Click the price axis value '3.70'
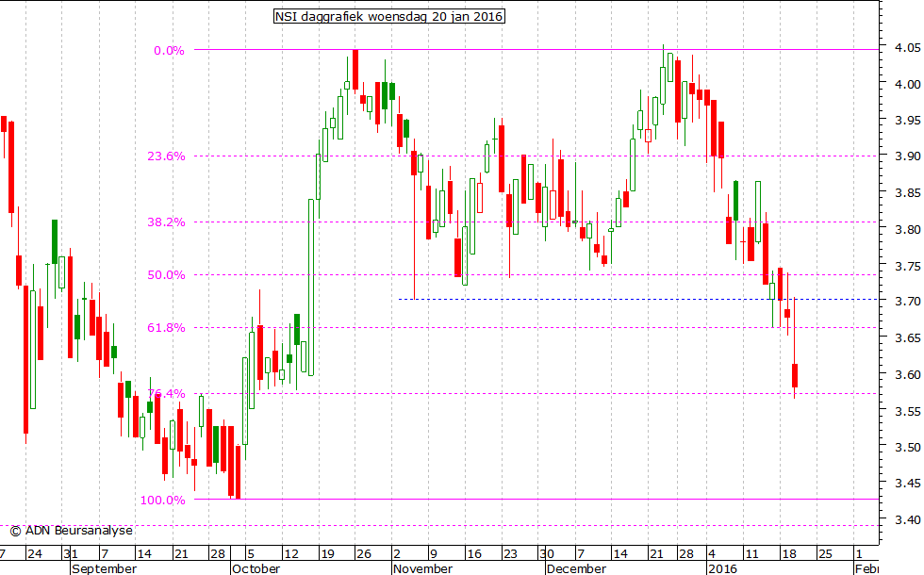924x575 pixels. click(x=907, y=302)
